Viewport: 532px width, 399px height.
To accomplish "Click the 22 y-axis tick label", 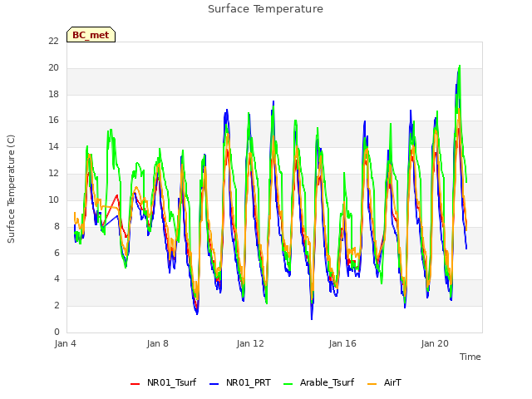I will pos(53,41).
